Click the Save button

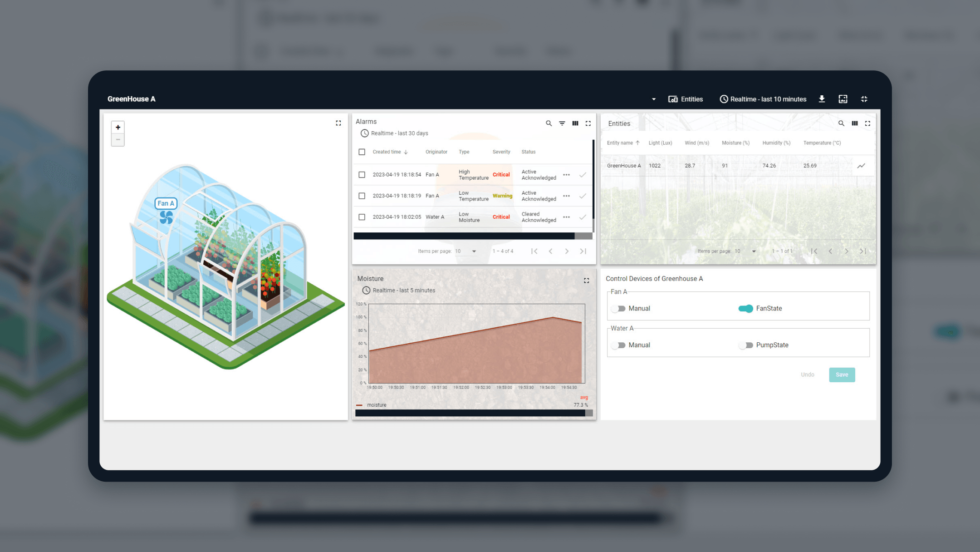click(842, 375)
